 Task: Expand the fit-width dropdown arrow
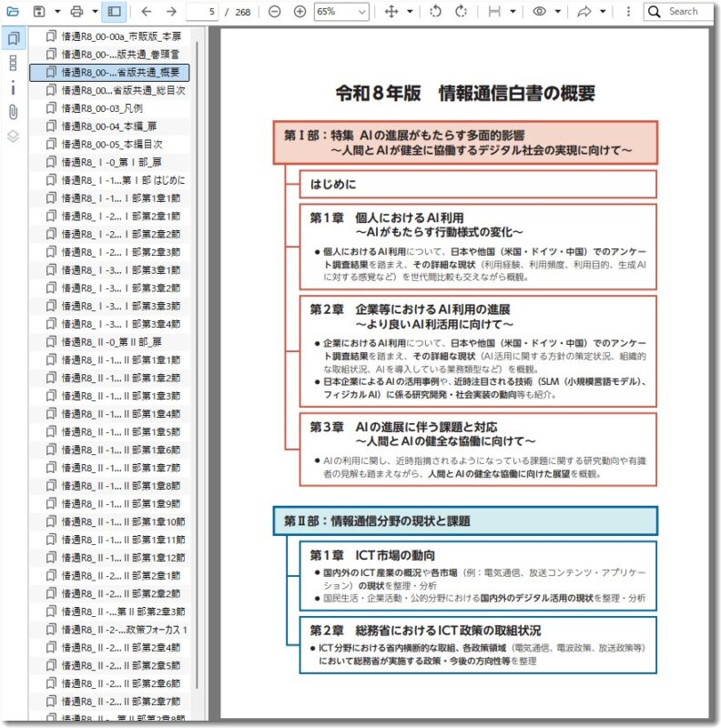[513, 12]
